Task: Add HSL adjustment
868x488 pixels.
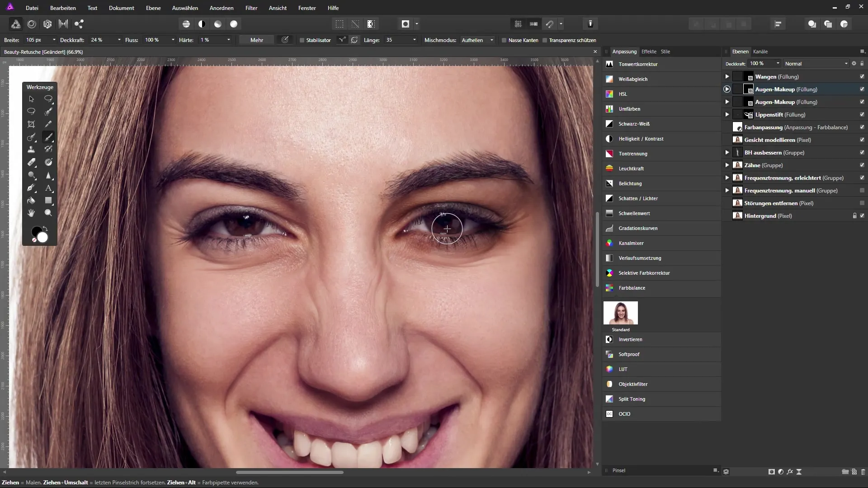Action: tap(662, 94)
